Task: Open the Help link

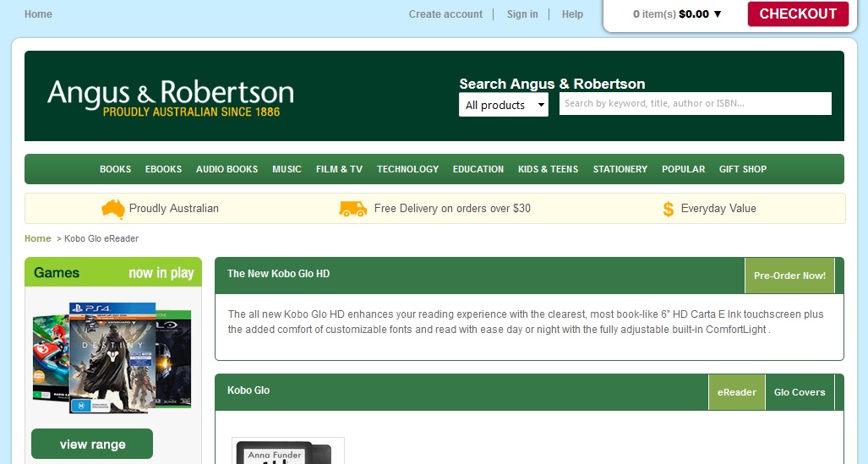Action: click(572, 14)
